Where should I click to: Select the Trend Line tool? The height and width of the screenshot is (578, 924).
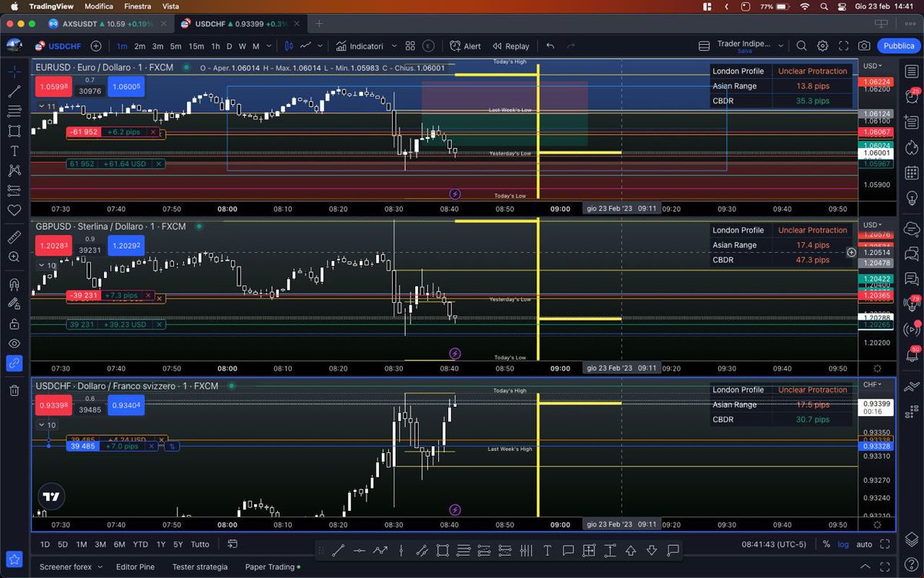click(x=14, y=89)
